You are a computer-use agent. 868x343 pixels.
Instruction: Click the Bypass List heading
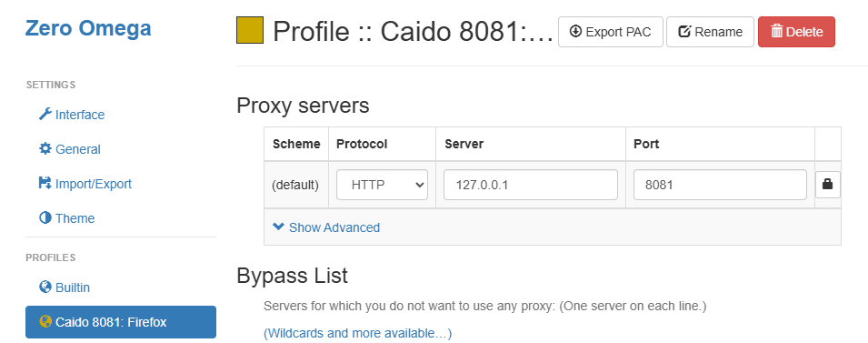292,276
